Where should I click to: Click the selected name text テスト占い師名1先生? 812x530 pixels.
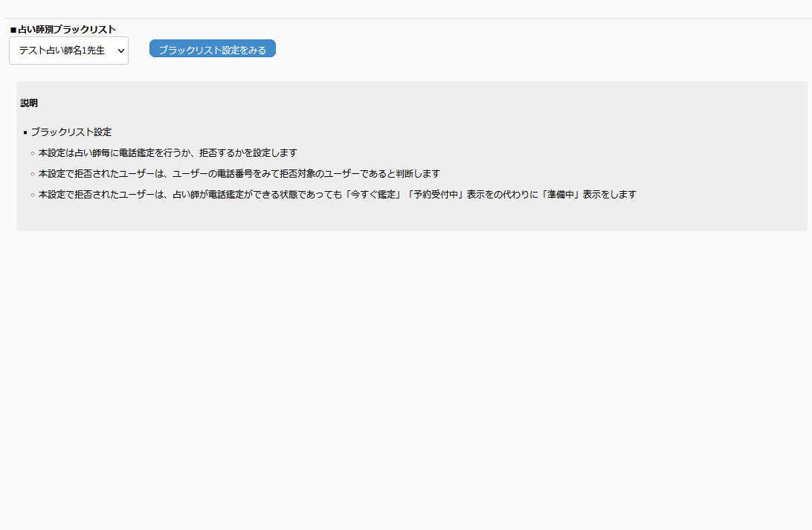(x=62, y=51)
